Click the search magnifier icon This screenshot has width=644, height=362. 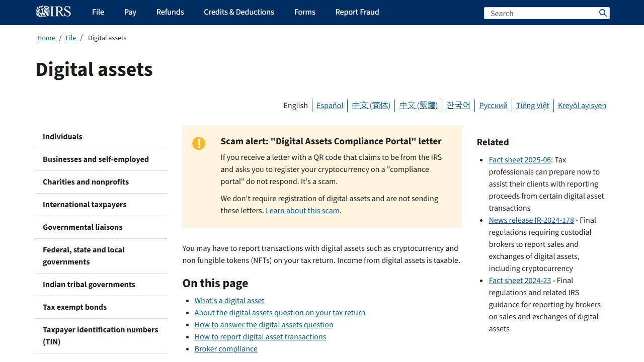click(603, 13)
